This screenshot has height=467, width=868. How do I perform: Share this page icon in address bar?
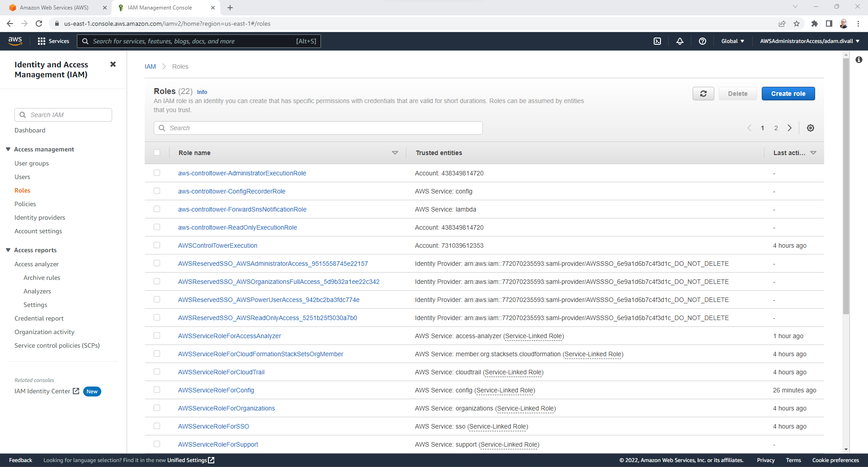coord(782,24)
